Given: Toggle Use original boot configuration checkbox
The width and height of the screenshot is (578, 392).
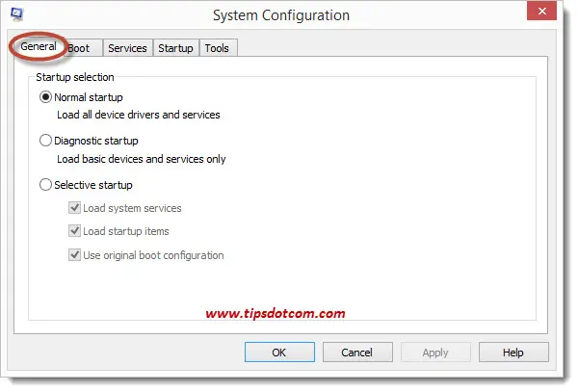Looking at the screenshot, I should pyautogui.click(x=74, y=255).
